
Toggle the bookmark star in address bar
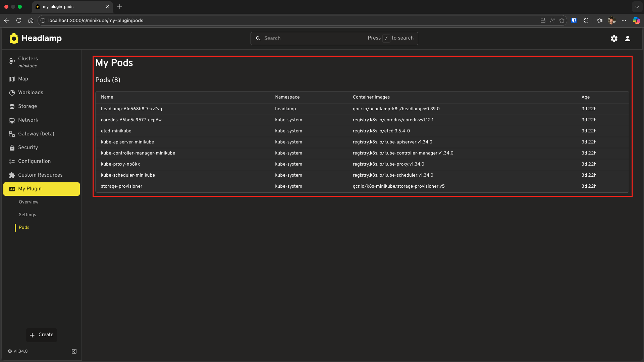pyautogui.click(x=562, y=20)
